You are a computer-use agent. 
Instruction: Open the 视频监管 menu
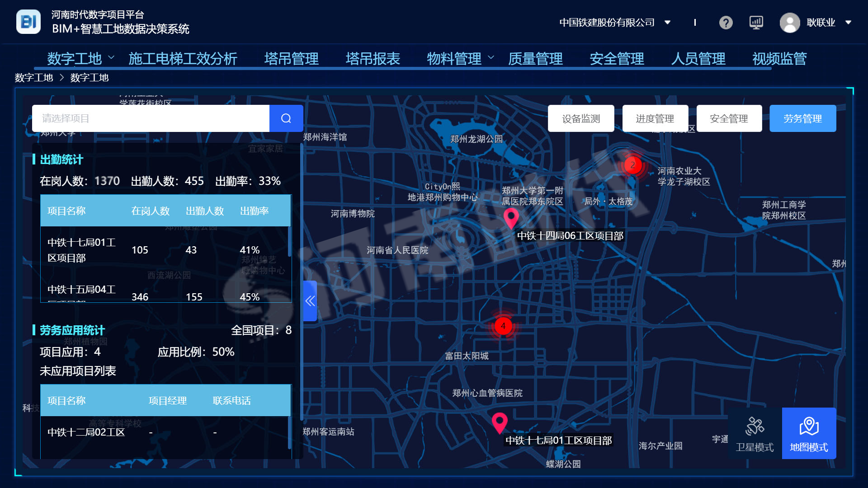(779, 58)
